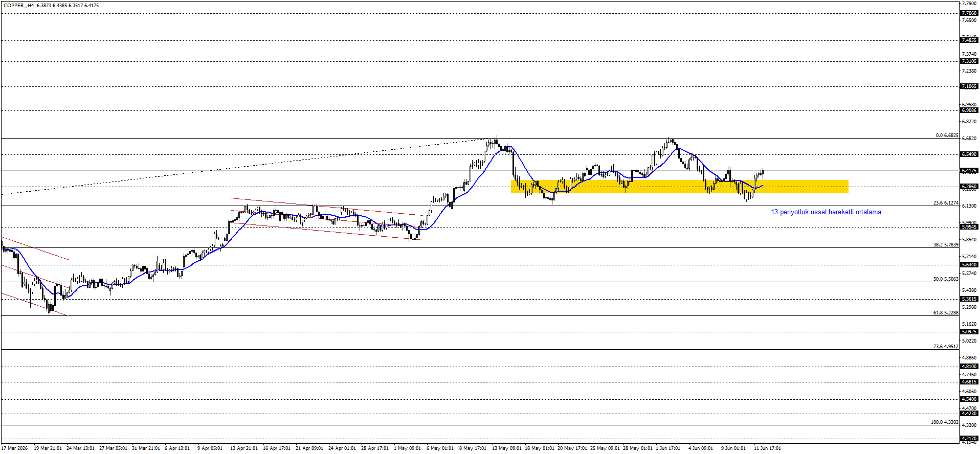Click the 4.2170 price level tag

click(x=969, y=439)
